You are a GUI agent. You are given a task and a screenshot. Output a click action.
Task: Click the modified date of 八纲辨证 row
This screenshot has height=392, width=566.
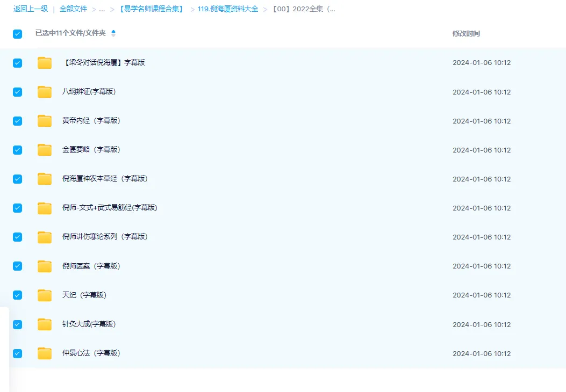482,92
